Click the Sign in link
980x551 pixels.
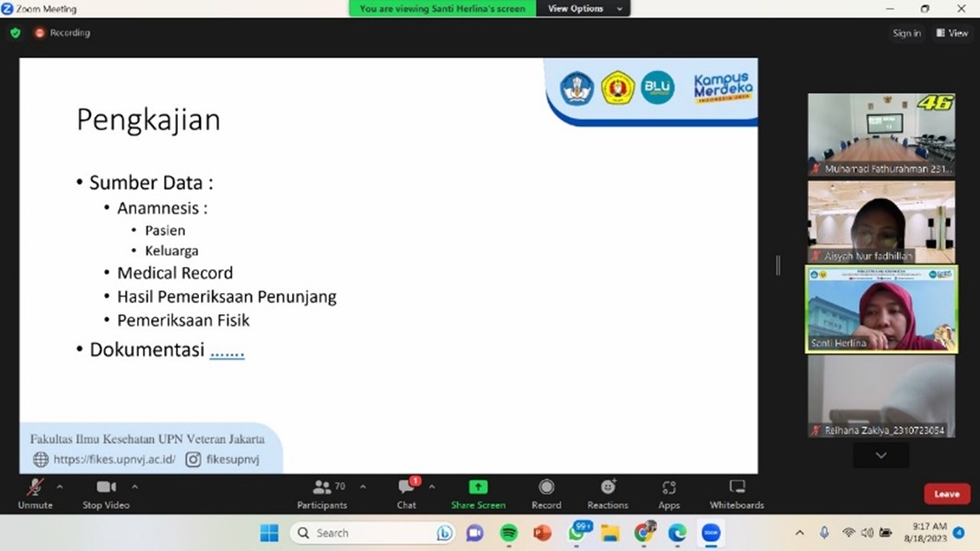coord(906,33)
